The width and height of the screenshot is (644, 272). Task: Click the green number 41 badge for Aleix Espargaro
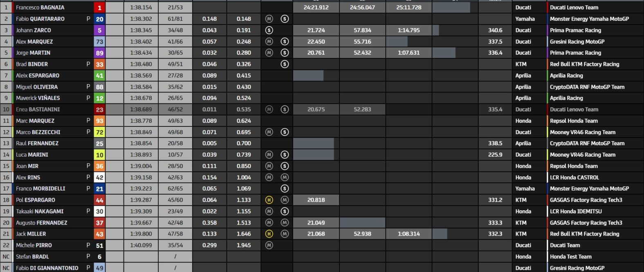click(x=99, y=76)
